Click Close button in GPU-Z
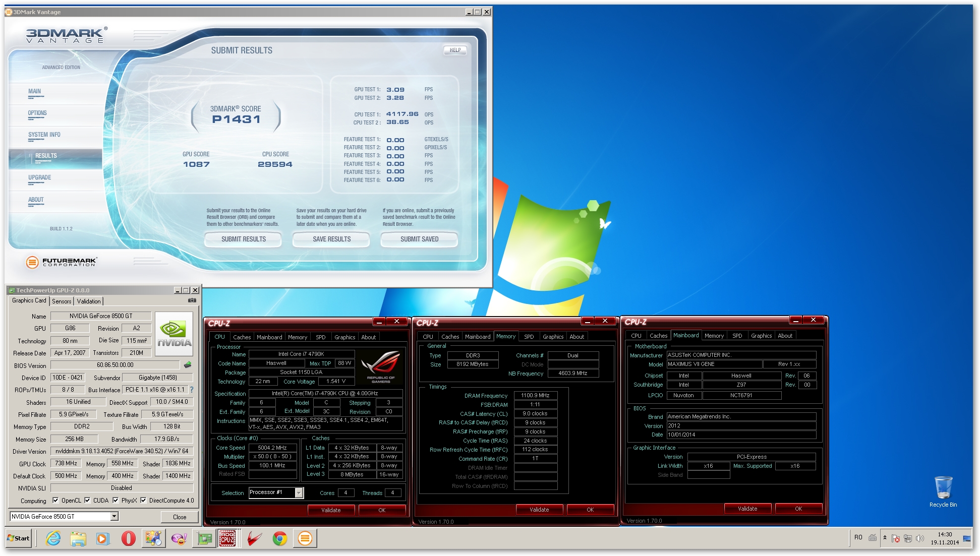This screenshot has height=556, width=980. [x=180, y=517]
